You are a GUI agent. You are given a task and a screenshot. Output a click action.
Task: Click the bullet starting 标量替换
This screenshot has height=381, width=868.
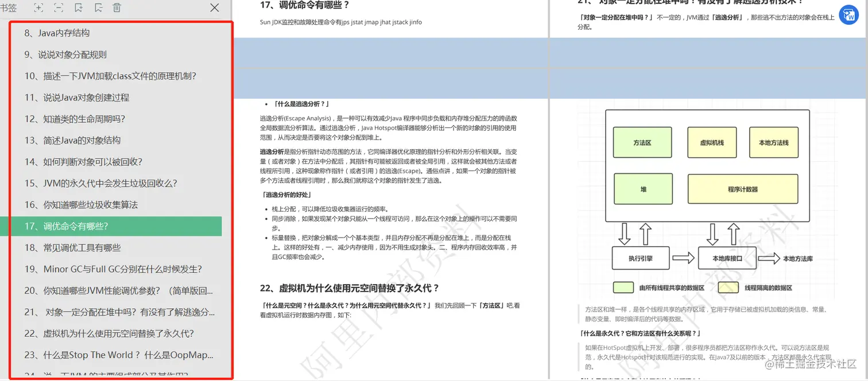[394, 247]
